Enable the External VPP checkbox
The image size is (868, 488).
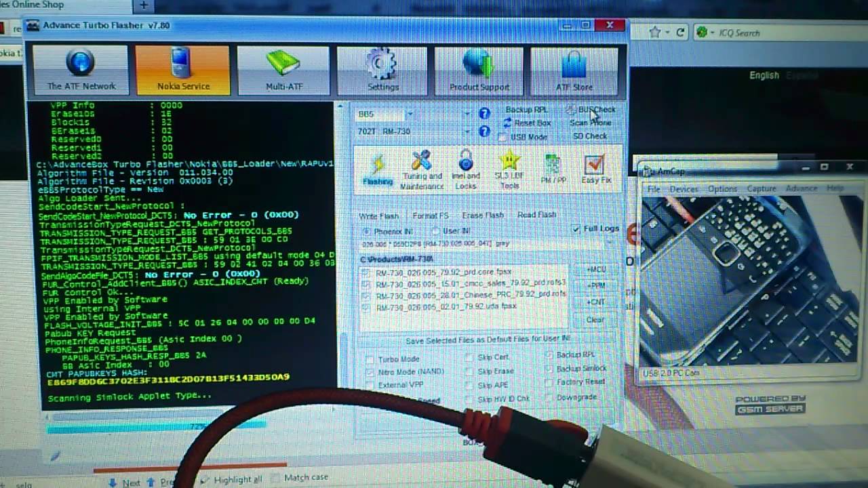(x=395, y=385)
